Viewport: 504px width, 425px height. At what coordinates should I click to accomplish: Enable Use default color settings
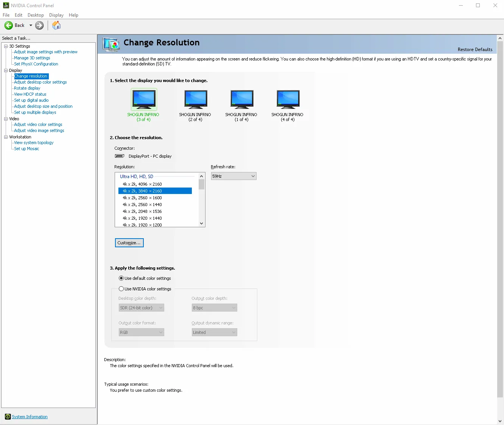coord(121,278)
